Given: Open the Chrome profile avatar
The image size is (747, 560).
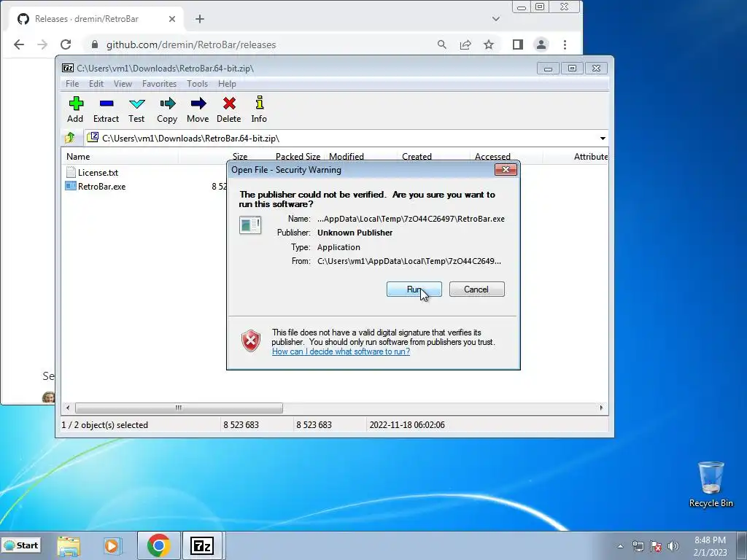Looking at the screenshot, I should pyautogui.click(x=541, y=44).
